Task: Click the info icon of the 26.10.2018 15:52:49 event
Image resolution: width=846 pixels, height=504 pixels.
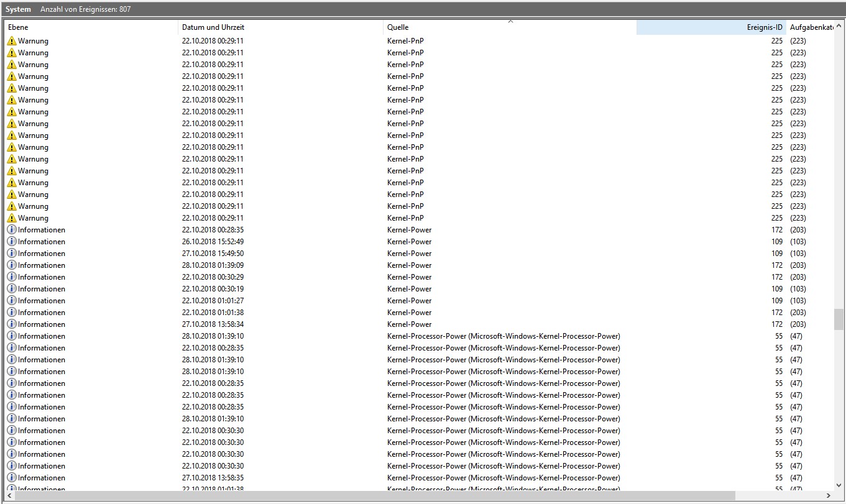Action: (12, 242)
